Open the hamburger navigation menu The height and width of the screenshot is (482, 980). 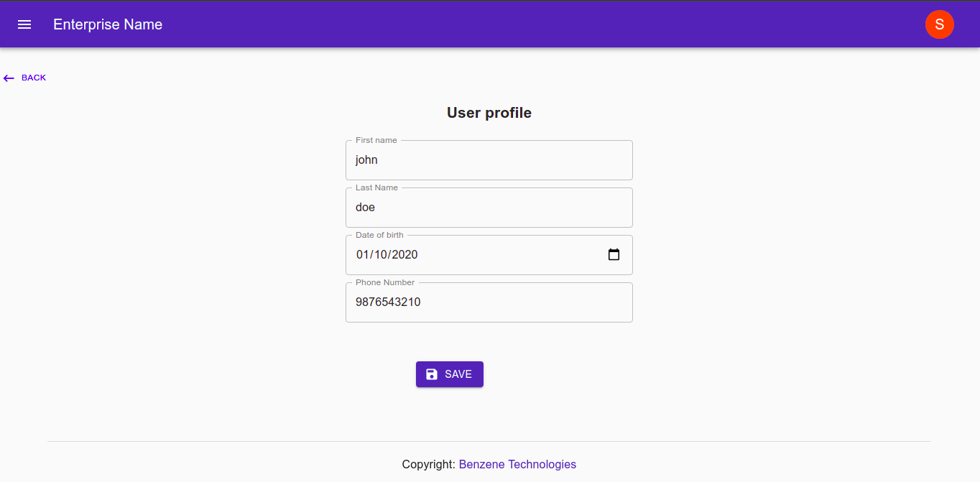(24, 24)
